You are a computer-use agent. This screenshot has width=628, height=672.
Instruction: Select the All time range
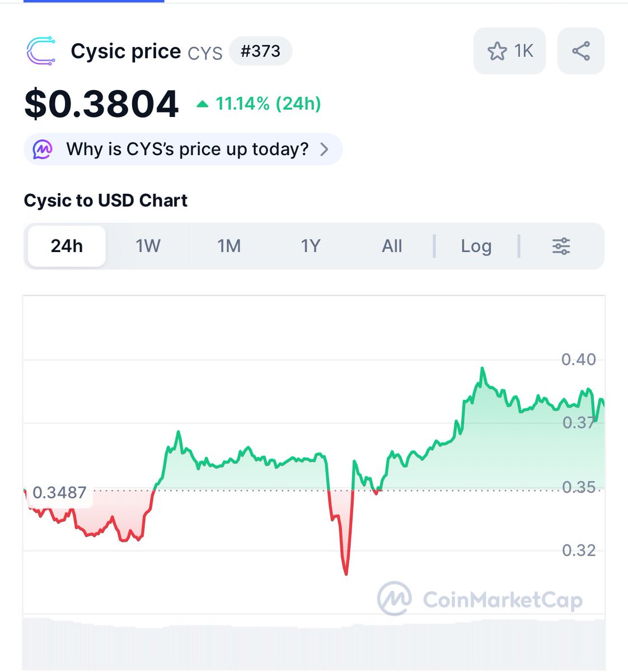(x=392, y=246)
